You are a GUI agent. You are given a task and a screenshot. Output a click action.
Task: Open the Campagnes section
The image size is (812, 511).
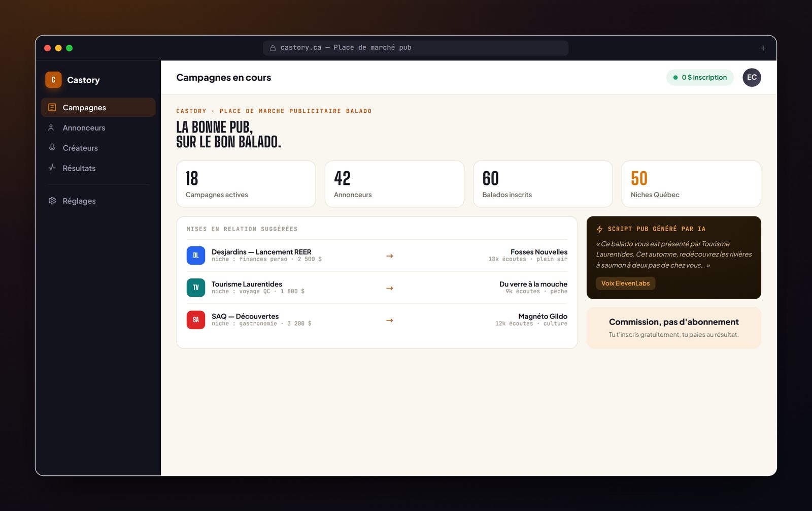[x=98, y=107]
